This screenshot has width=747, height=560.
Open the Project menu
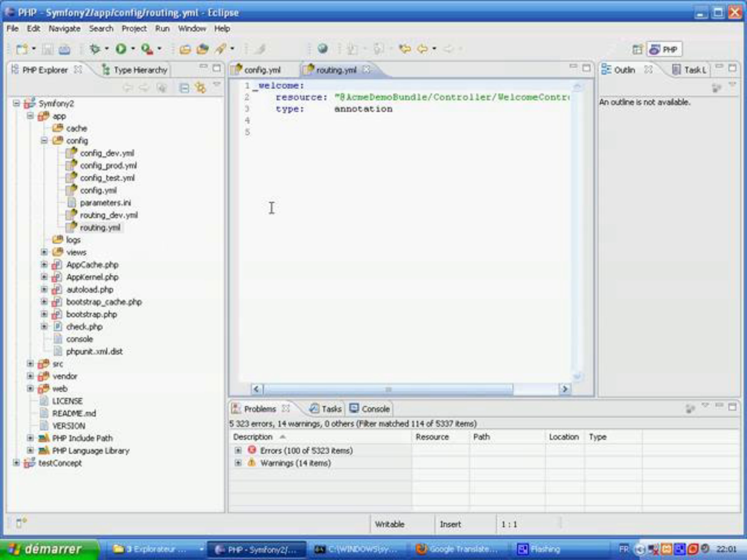pos(134,29)
